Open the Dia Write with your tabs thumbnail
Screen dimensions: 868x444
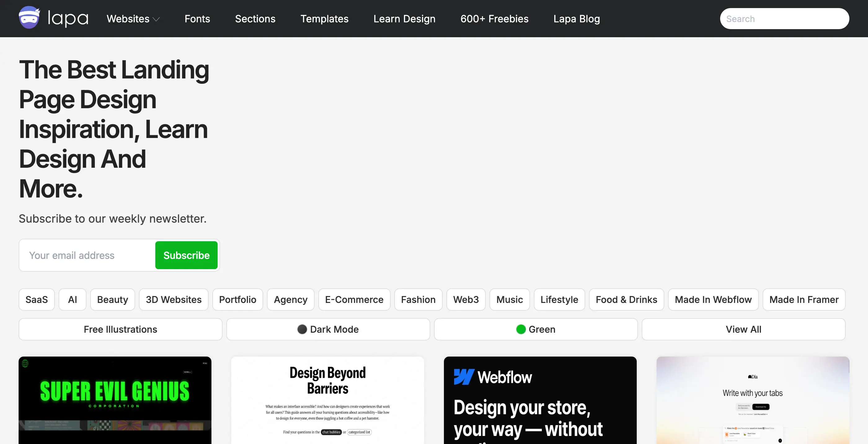pos(753,400)
